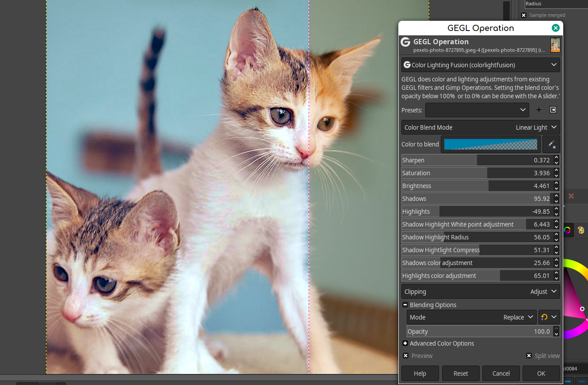Click the Color to blend swatch
588x385 pixels.
491,144
